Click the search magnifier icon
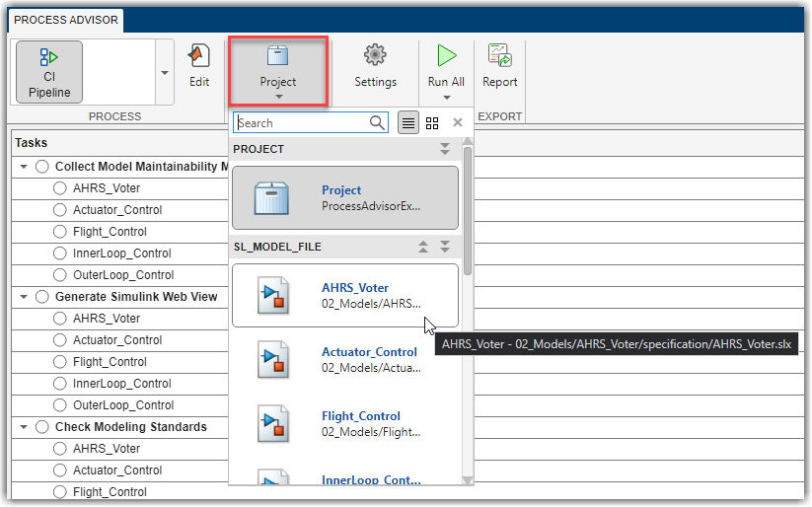 378,123
